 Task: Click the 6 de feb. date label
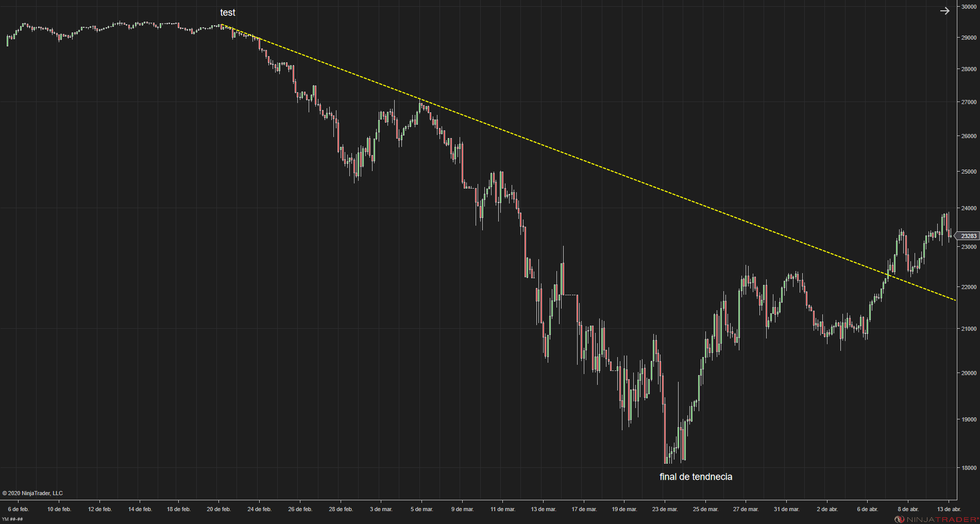click(19, 509)
